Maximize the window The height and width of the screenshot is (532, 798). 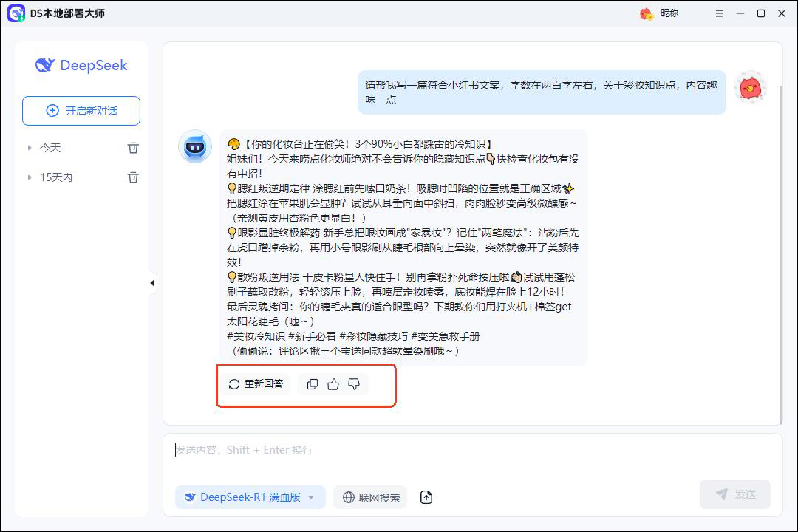coord(761,13)
